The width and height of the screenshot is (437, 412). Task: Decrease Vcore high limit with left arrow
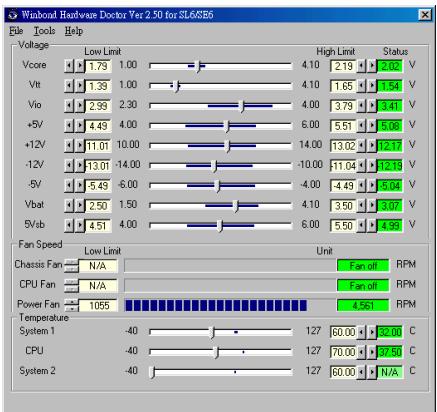361,66
